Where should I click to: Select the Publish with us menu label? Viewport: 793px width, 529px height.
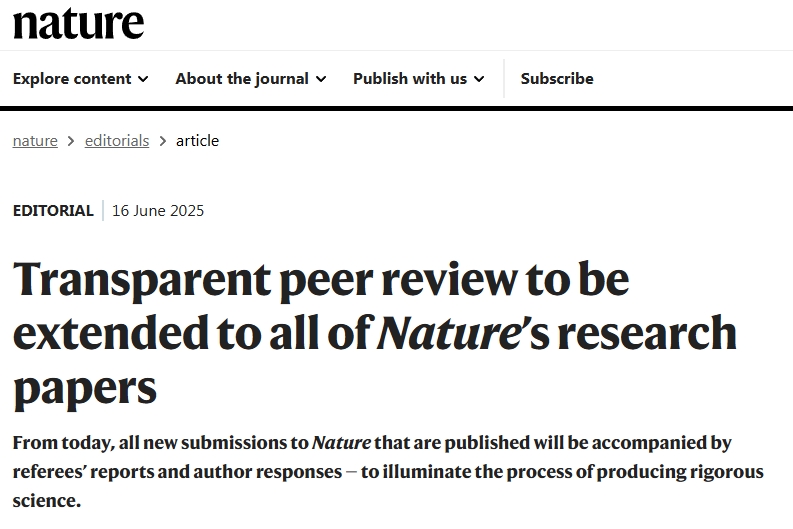click(410, 79)
